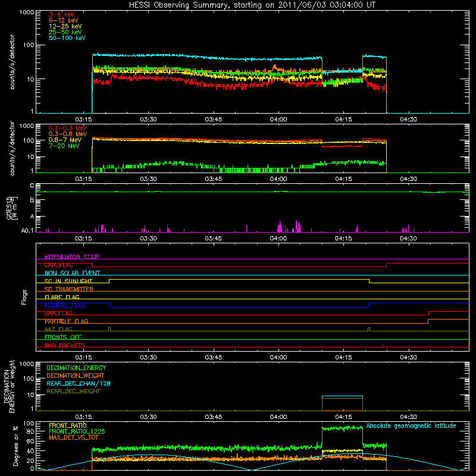Click the 0.3-0.8 MeV legend label
The image size is (476, 476).
point(68,134)
